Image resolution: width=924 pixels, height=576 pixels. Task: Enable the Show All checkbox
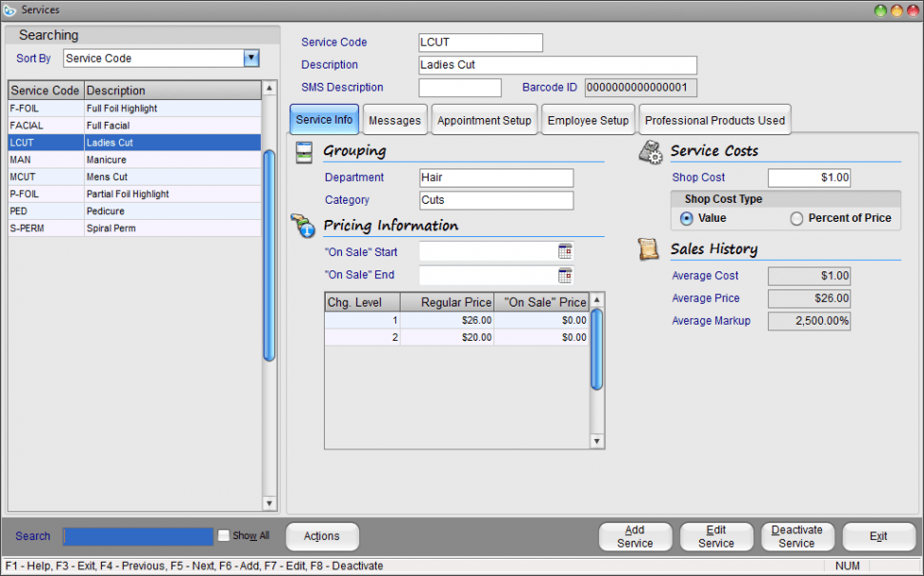pyautogui.click(x=224, y=536)
